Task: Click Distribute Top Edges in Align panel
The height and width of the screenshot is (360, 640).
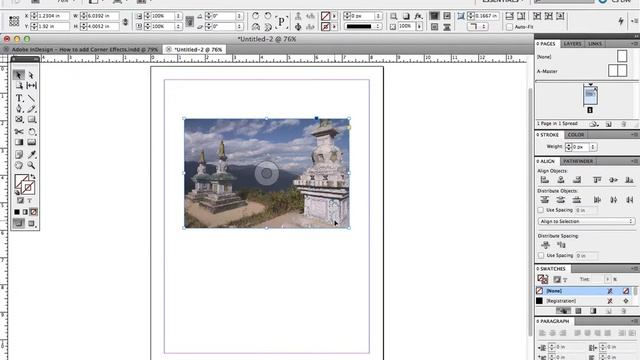Action: coord(545,200)
